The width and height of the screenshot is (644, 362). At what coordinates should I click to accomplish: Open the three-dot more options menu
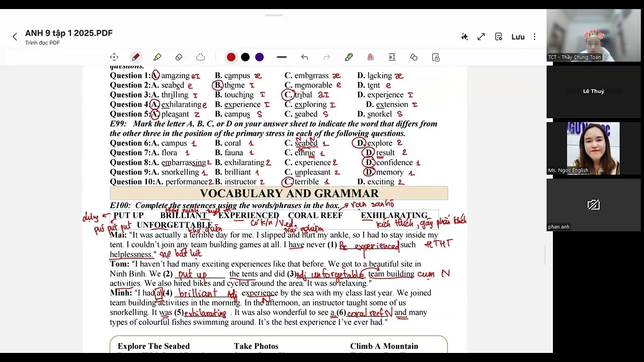coord(534,37)
